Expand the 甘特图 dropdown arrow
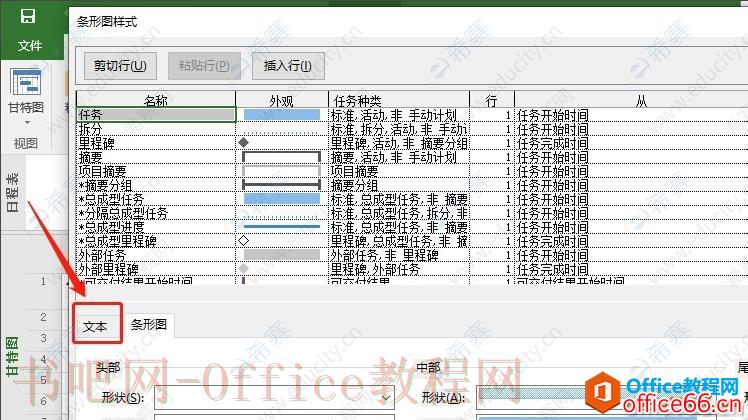 27,123
